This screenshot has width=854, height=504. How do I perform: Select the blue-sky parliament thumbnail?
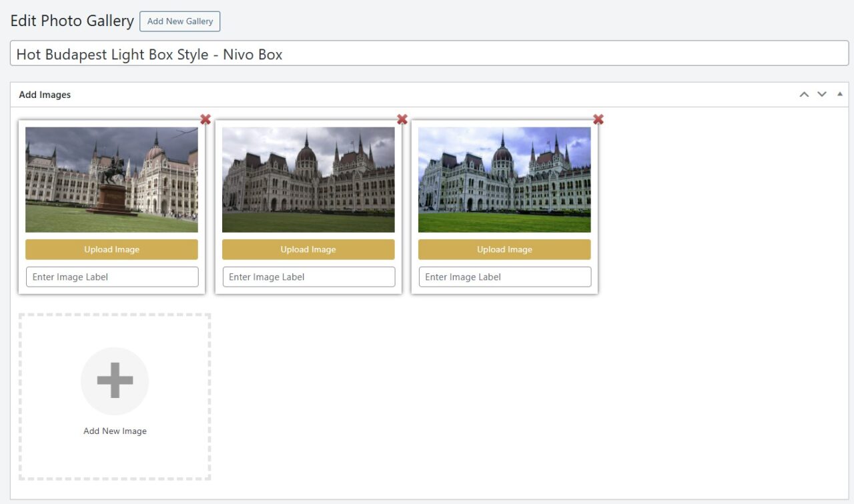[504, 180]
